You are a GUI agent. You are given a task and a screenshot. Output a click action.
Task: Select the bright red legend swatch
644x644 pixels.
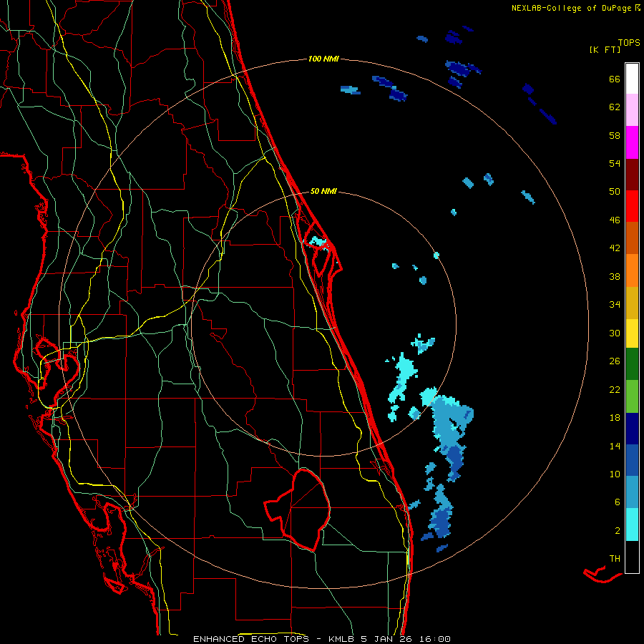(632, 206)
